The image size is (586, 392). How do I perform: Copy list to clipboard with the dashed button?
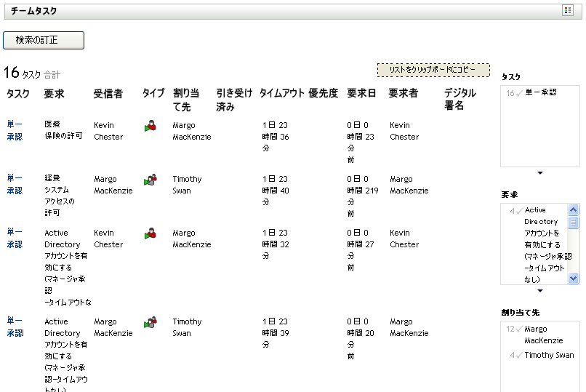[x=433, y=70]
